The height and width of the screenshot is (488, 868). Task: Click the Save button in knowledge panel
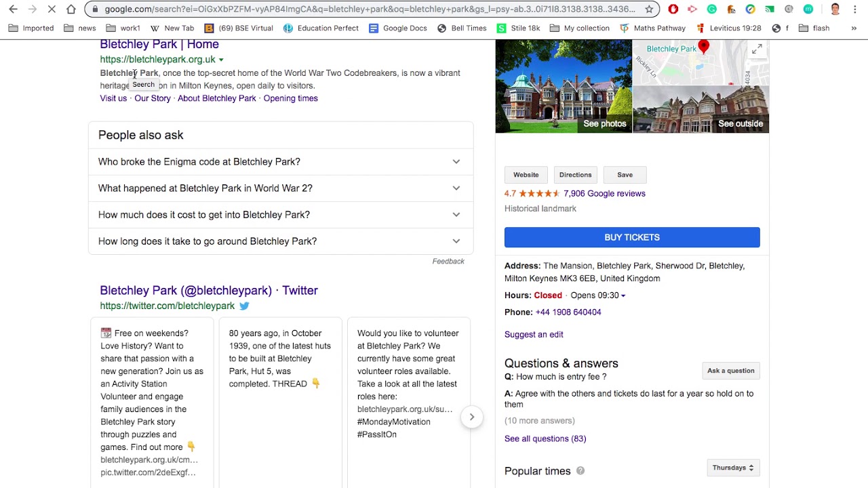tap(625, 175)
